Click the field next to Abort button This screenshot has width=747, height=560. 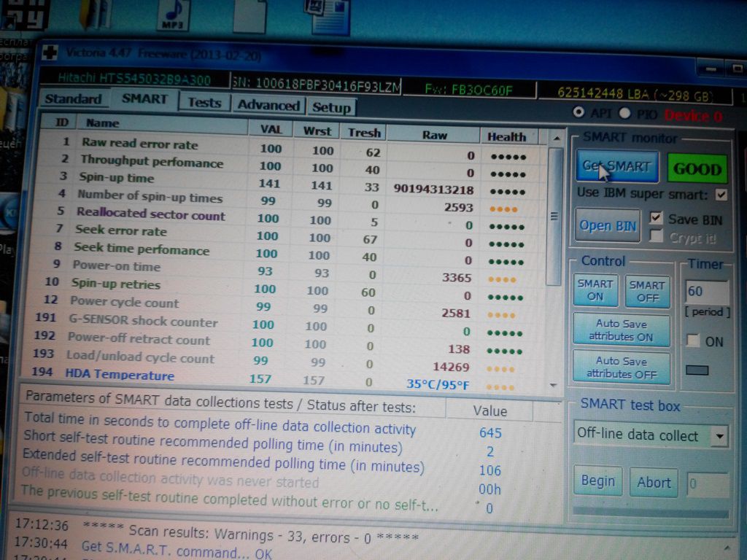[707, 484]
